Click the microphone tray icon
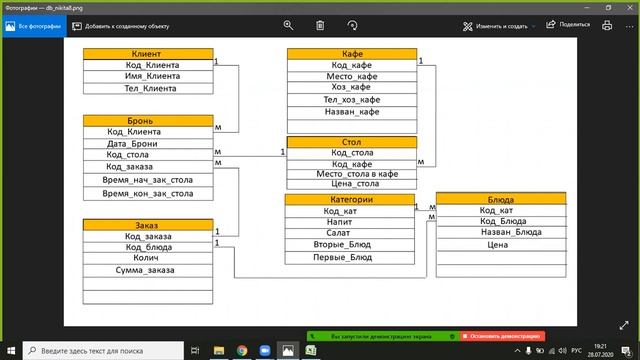 [529, 351]
